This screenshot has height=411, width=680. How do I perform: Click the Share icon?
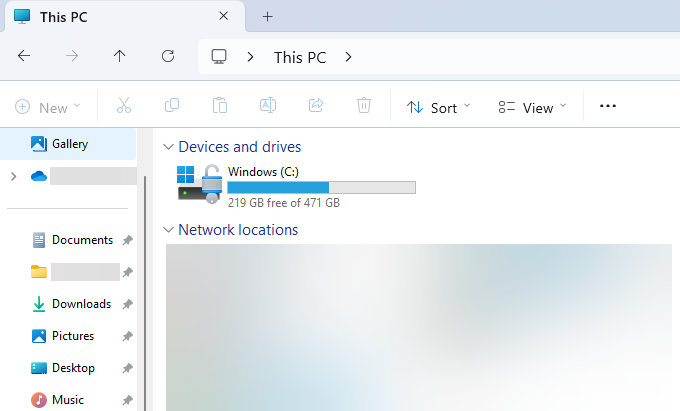316,105
